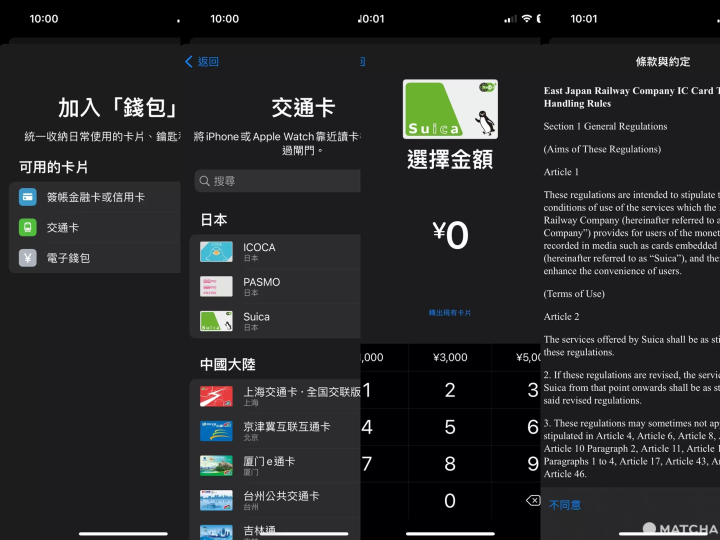The image size is (720, 540).
Task: Tap keypad digit 8
Action: coord(450,464)
